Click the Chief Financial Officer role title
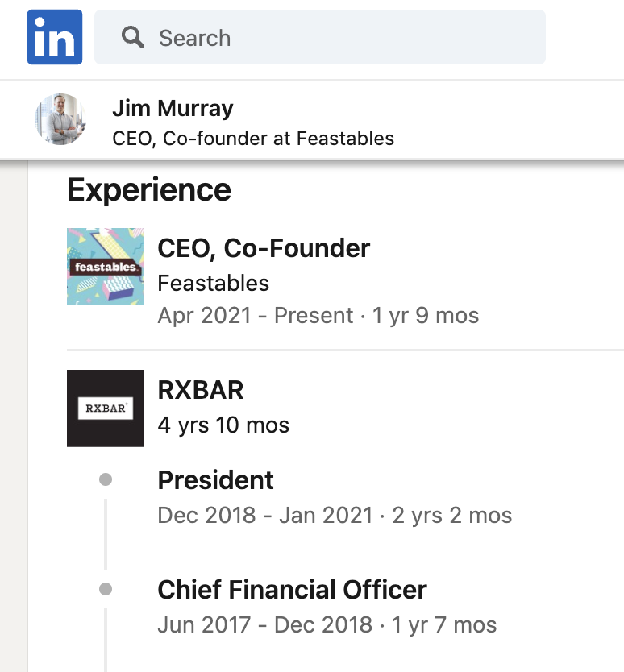Viewport: 624px width, 672px height. click(292, 590)
